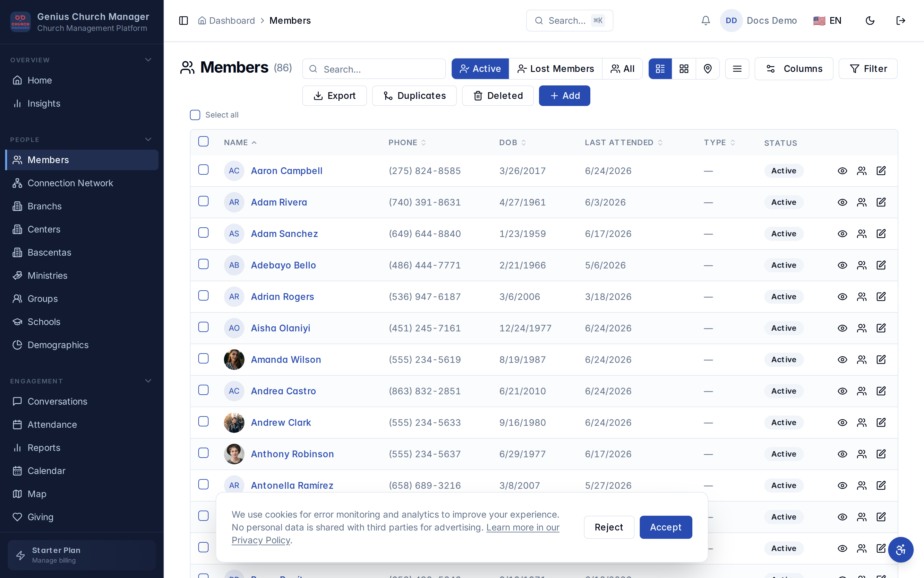Click the Genius Church Manager logo
The width and height of the screenshot is (924, 578).
[x=21, y=22]
